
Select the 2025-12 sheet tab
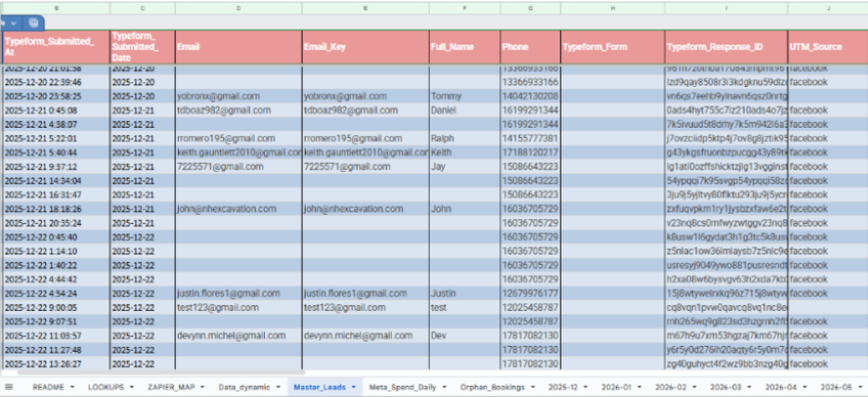coord(563,386)
